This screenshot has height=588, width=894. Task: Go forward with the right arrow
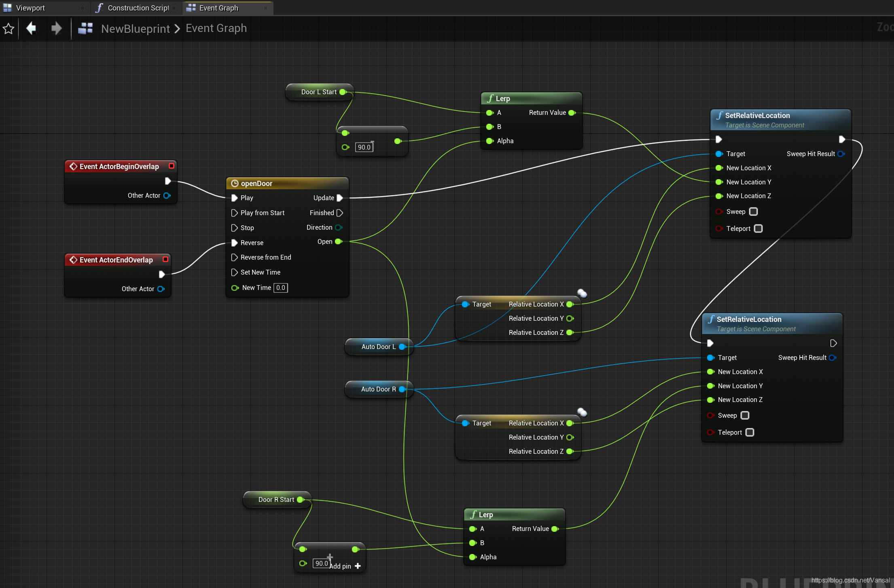[57, 28]
